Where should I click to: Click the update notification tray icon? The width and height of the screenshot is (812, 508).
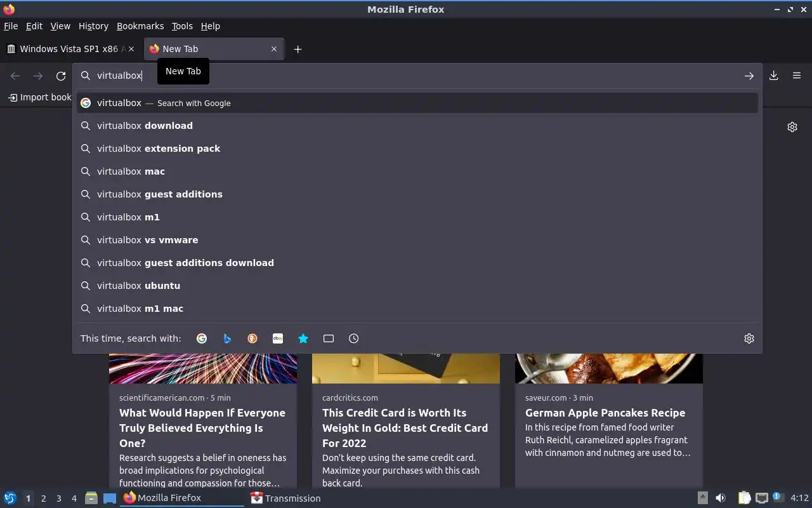pos(778,498)
